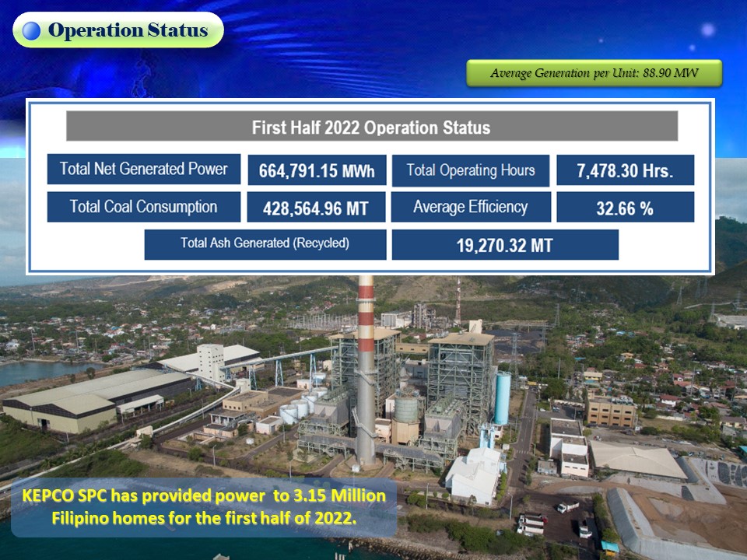Click the 428,564.96 MT value
The image size is (747, 560).
coord(316,207)
